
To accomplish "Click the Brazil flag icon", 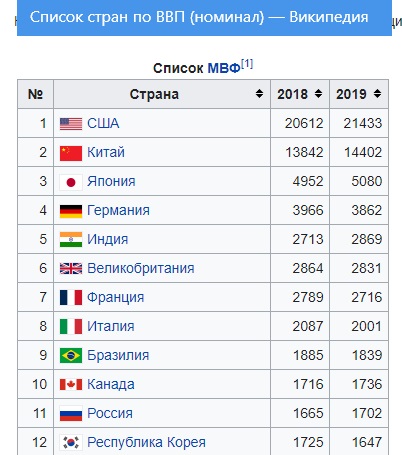I will click(71, 355).
